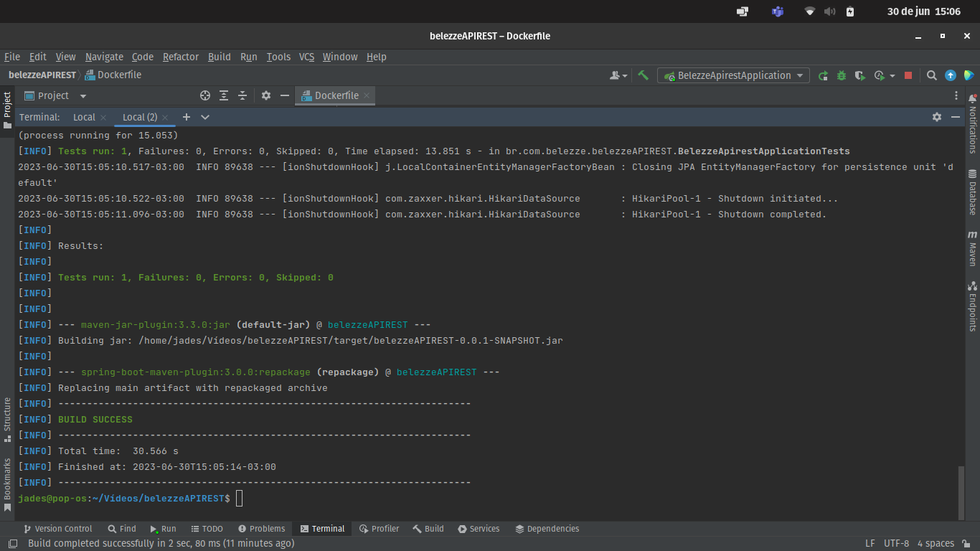Toggle the Structure side panel
Screen dimensions: 980x551
pyautogui.click(x=7, y=420)
